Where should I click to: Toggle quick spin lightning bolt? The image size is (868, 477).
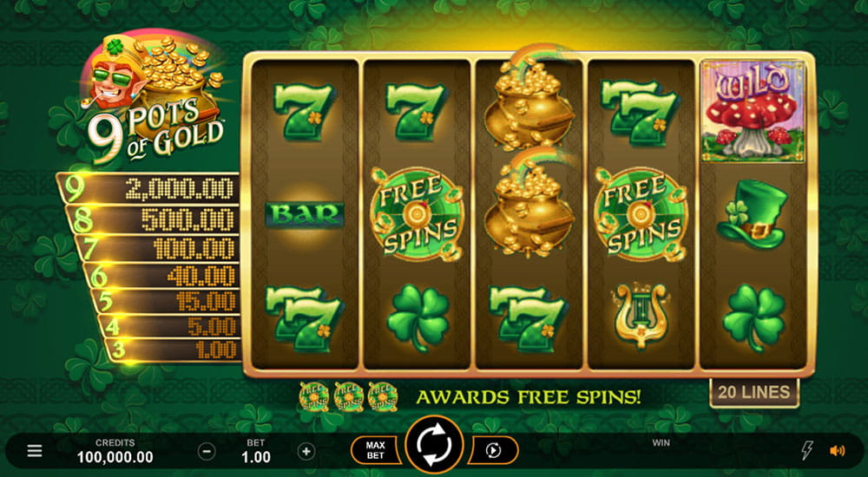807,451
